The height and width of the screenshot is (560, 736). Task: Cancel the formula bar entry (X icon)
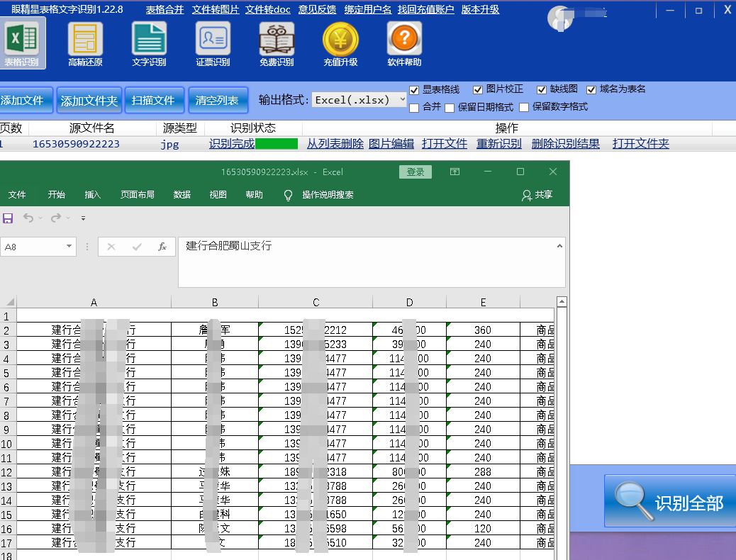pyautogui.click(x=111, y=247)
